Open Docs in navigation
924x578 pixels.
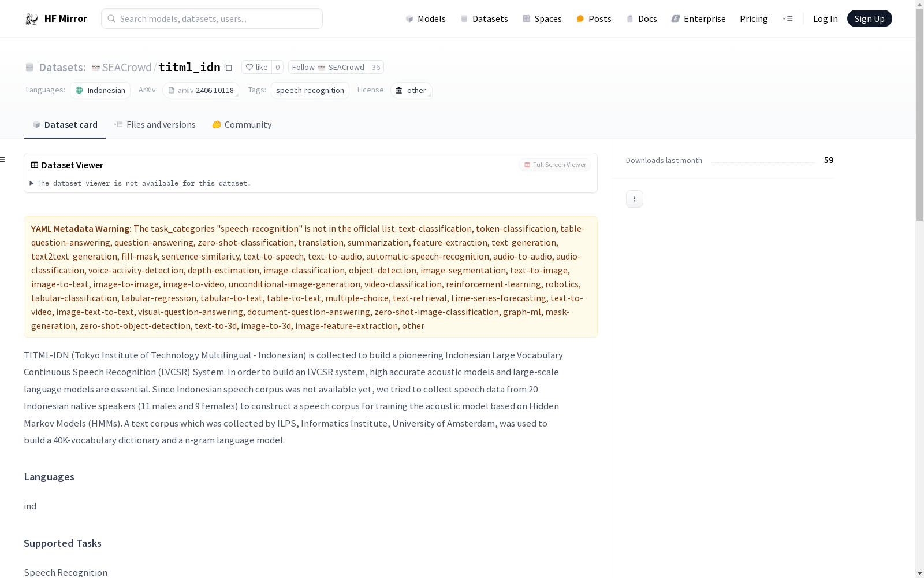[642, 18]
